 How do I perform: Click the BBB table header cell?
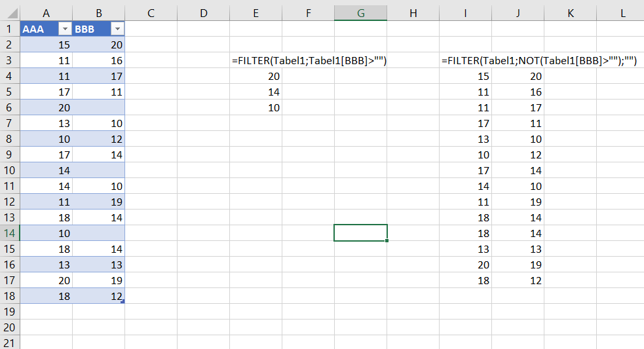coord(98,29)
